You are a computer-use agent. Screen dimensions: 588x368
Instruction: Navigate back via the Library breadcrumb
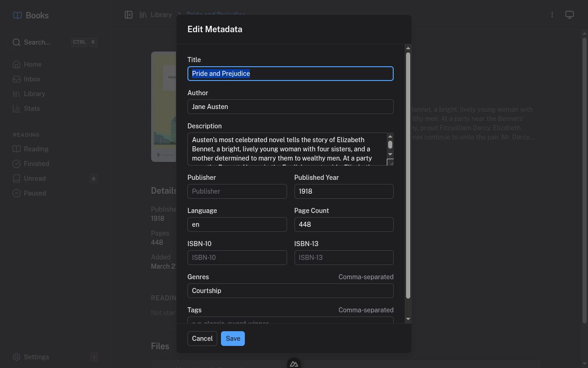pos(161,14)
